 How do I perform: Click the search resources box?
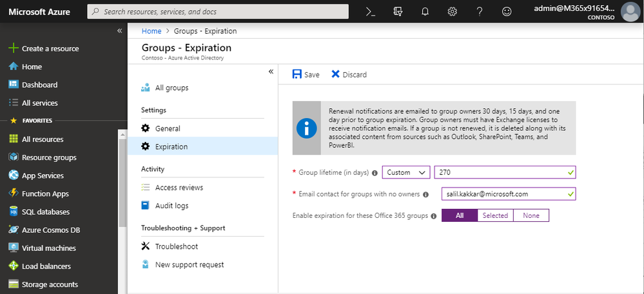point(218,12)
